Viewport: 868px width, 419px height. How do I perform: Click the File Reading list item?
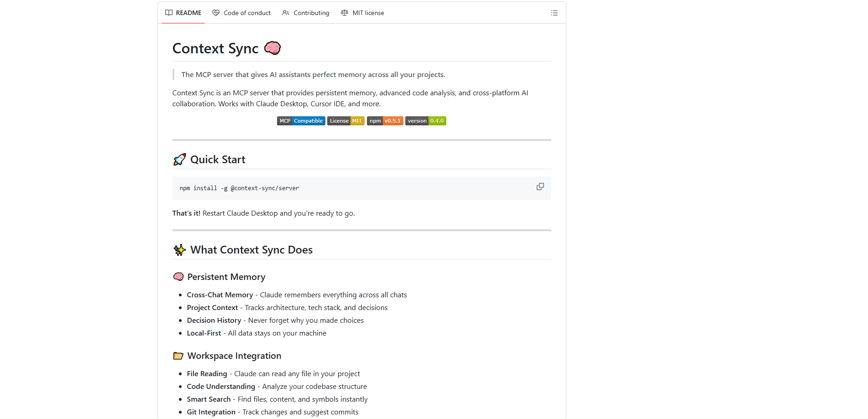[x=273, y=374]
